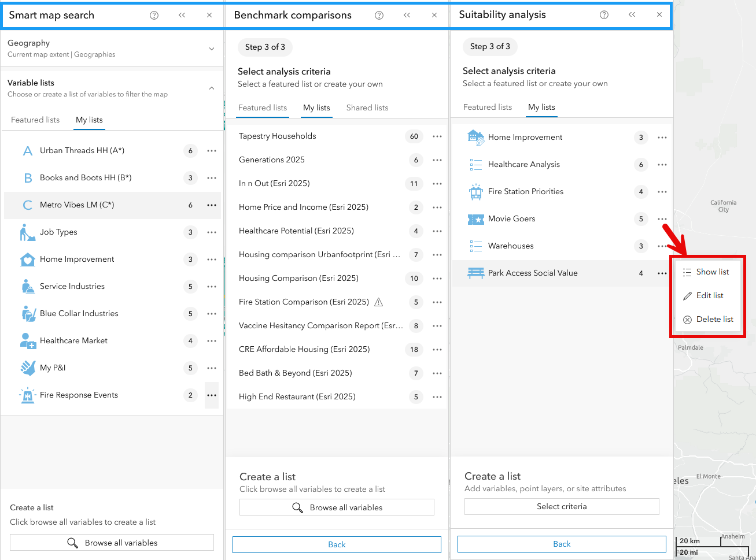Click the Home Improvement paint bucket icon
The width and height of the screenshot is (756, 560).
tap(27, 259)
